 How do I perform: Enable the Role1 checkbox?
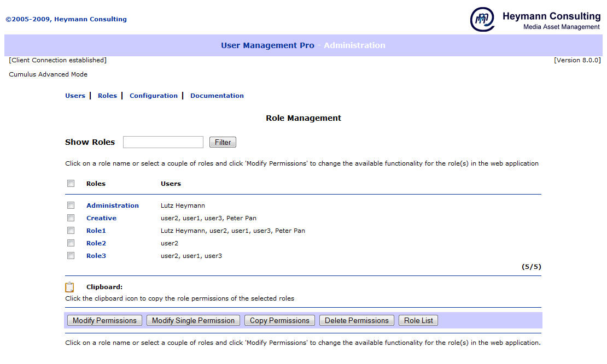point(71,231)
